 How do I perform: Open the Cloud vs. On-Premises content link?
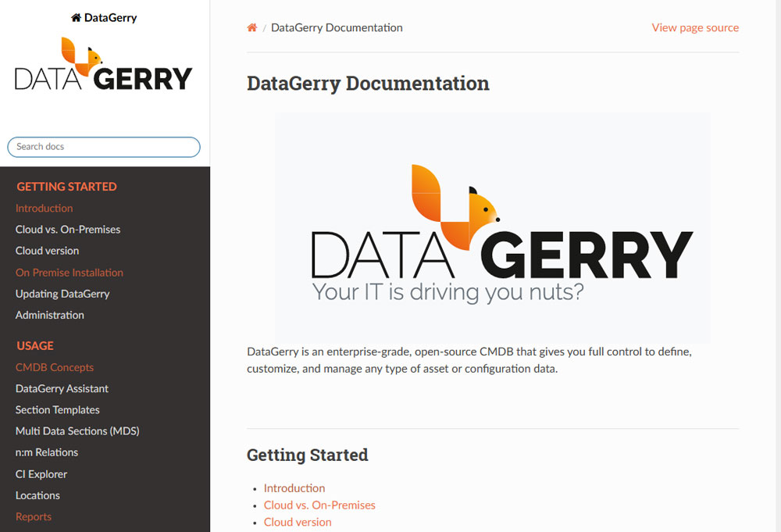[319, 505]
